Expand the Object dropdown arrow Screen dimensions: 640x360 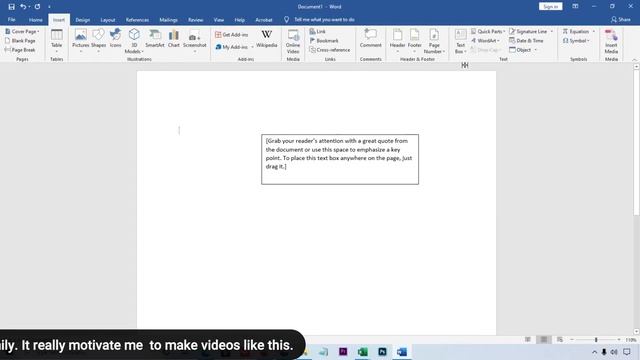[x=536, y=50]
